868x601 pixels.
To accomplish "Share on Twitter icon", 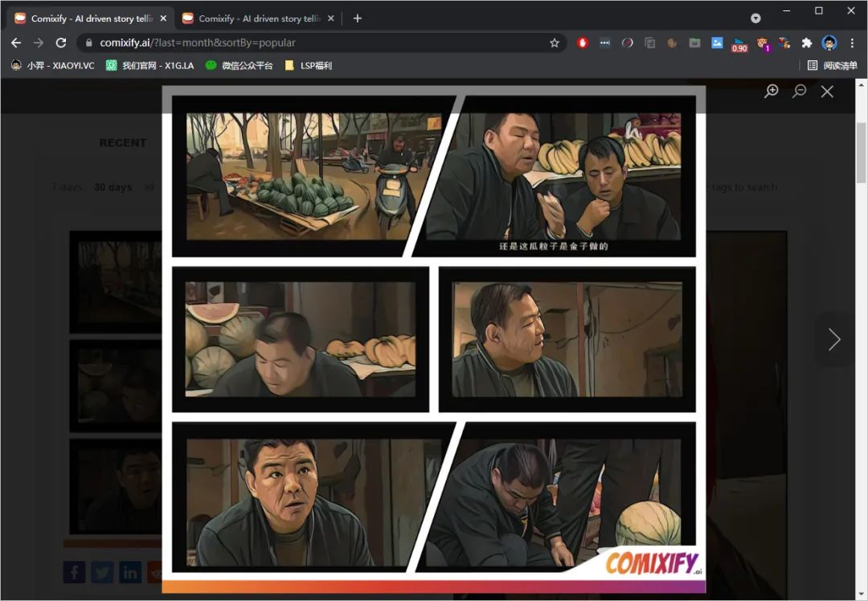I will click(x=102, y=572).
